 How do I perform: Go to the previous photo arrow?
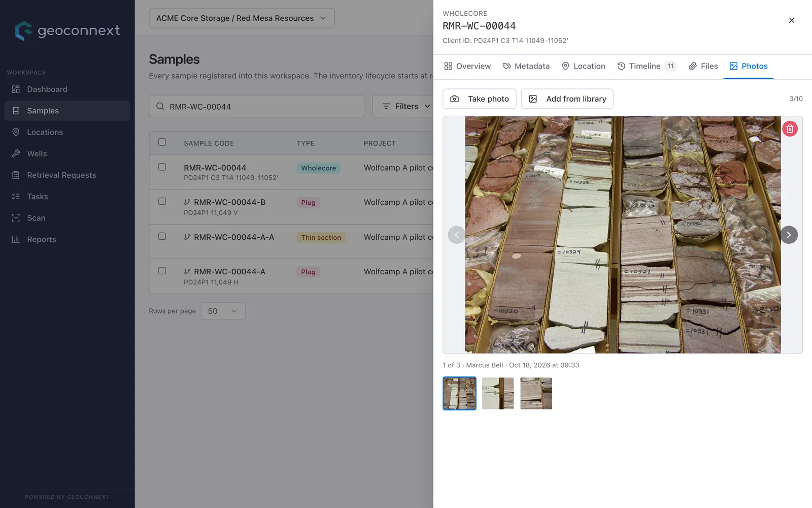[456, 235]
